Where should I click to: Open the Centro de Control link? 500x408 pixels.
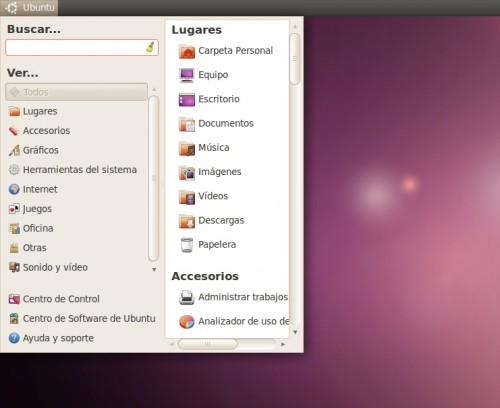(61, 299)
